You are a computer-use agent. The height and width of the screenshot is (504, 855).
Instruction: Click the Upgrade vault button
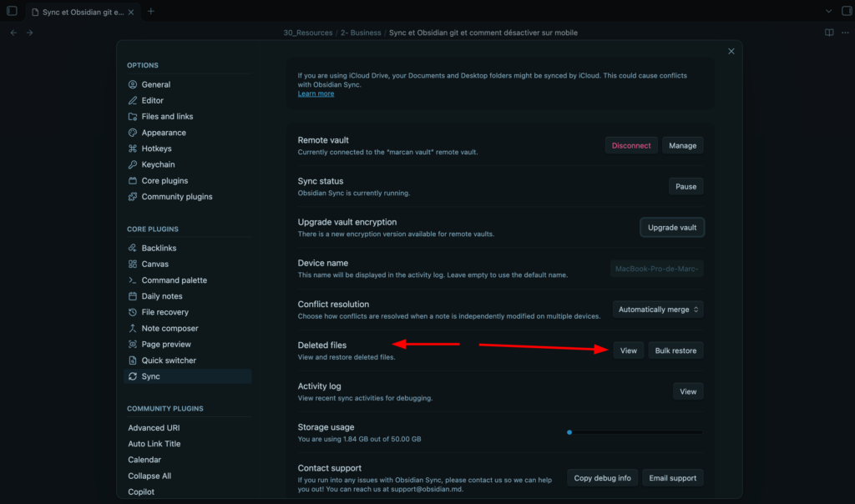672,227
